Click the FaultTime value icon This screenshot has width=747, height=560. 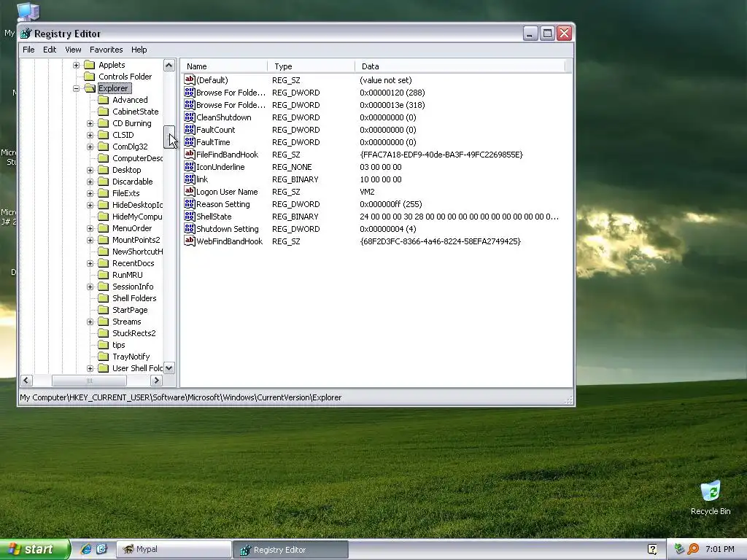click(x=190, y=142)
